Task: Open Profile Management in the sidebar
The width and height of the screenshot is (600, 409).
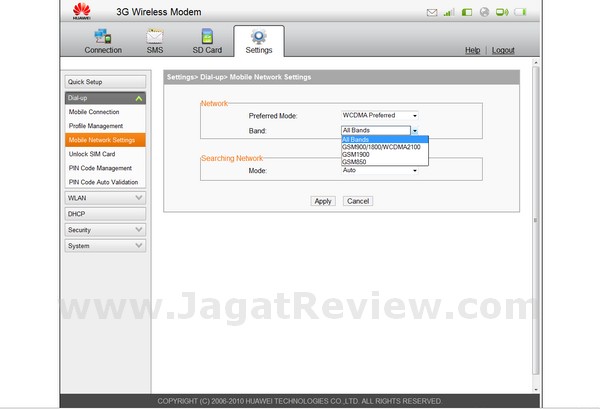Action: click(94, 126)
